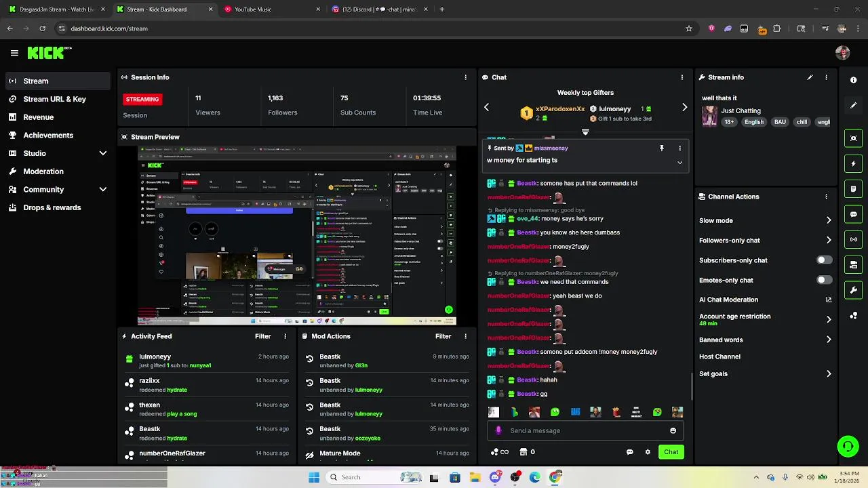868x488 pixels.
Task: Click the Kick logo
Action: click(49, 53)
